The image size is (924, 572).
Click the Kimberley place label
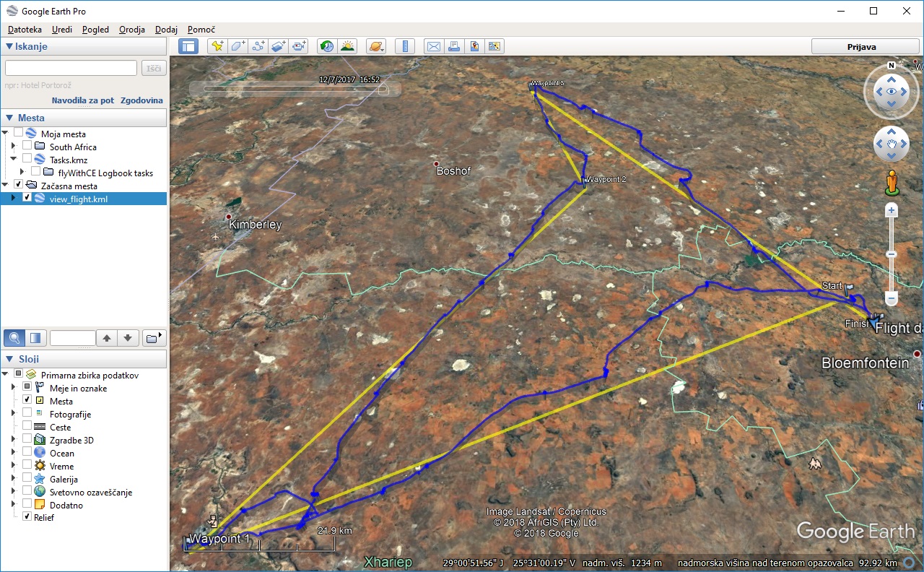click(255, 225)
